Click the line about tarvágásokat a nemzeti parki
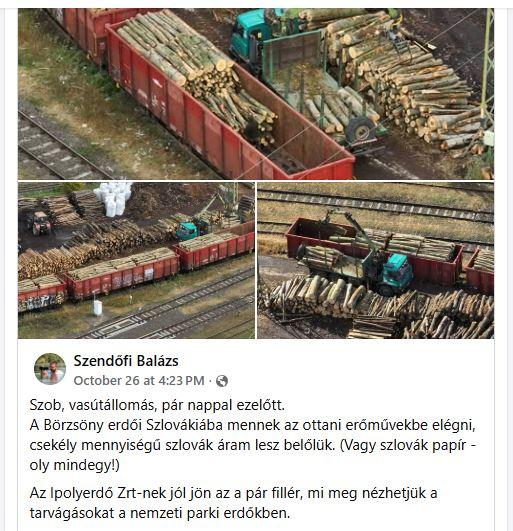 [x=160, y=513]
